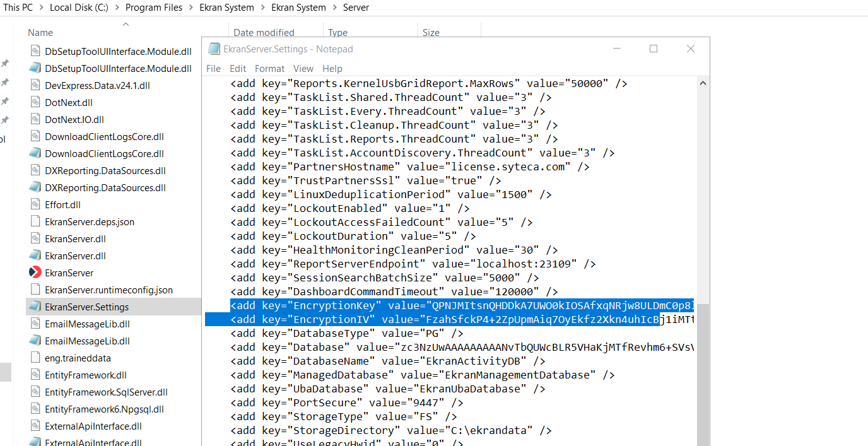Click the LockoutEnabled value line

click(350, 208)
